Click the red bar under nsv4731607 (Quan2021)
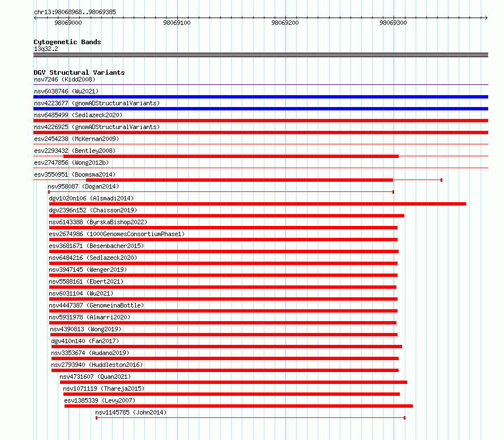The image size is (504, 440). [x=234, y=382]
